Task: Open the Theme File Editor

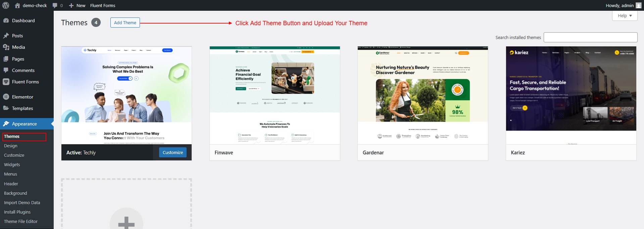Action: point(21,222)
